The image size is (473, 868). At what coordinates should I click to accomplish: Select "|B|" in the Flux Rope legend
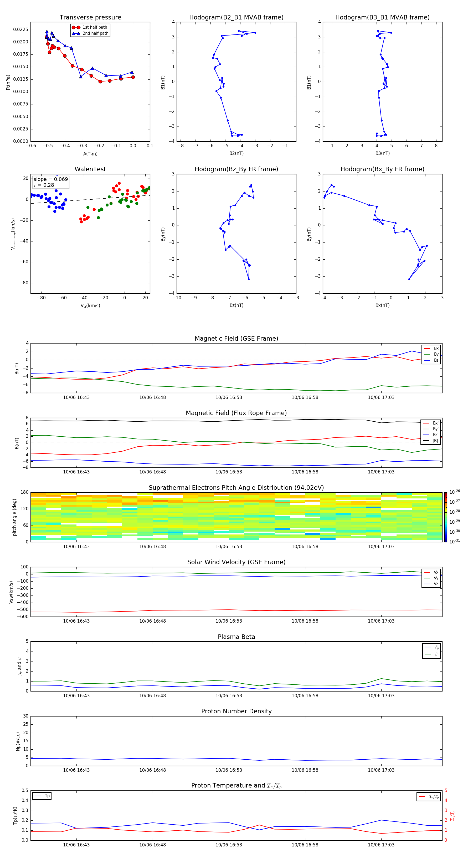(x=431, y=441)
